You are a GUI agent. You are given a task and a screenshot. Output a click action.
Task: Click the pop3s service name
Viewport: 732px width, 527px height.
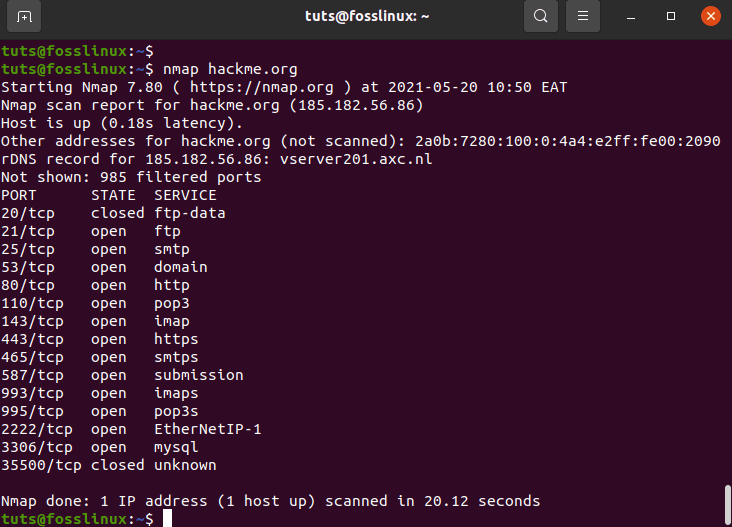click(176, 412)
